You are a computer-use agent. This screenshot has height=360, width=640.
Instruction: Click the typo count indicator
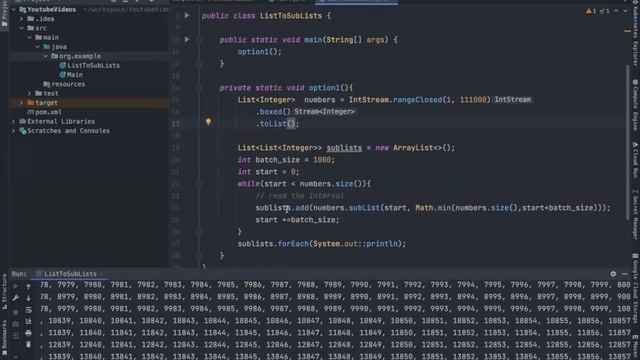tap(604, 11)
